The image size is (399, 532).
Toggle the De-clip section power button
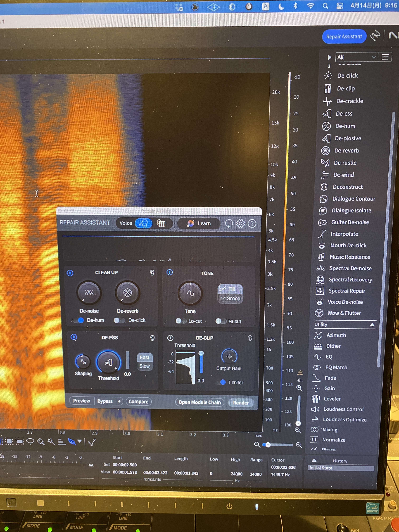(170, 338)
